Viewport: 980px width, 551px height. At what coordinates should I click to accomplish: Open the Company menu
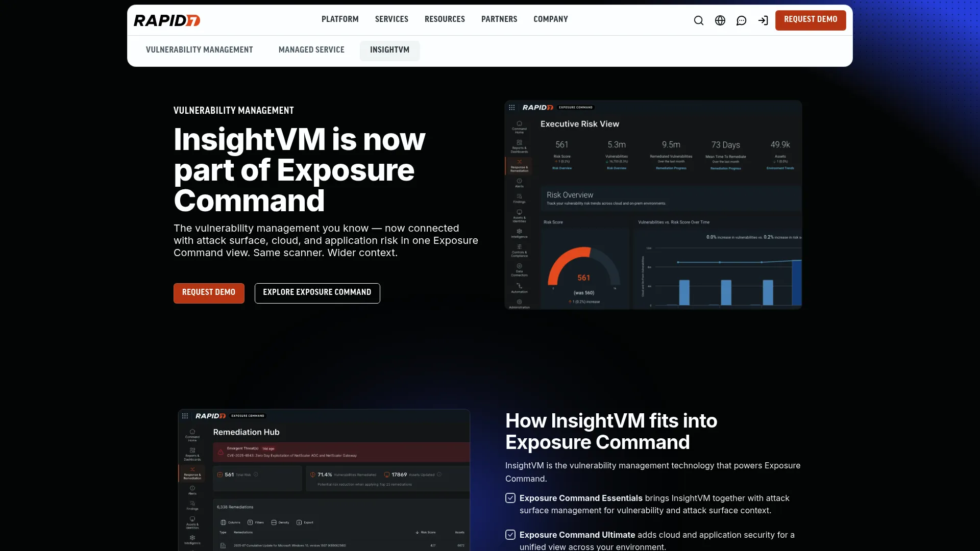tap(551, 19)
